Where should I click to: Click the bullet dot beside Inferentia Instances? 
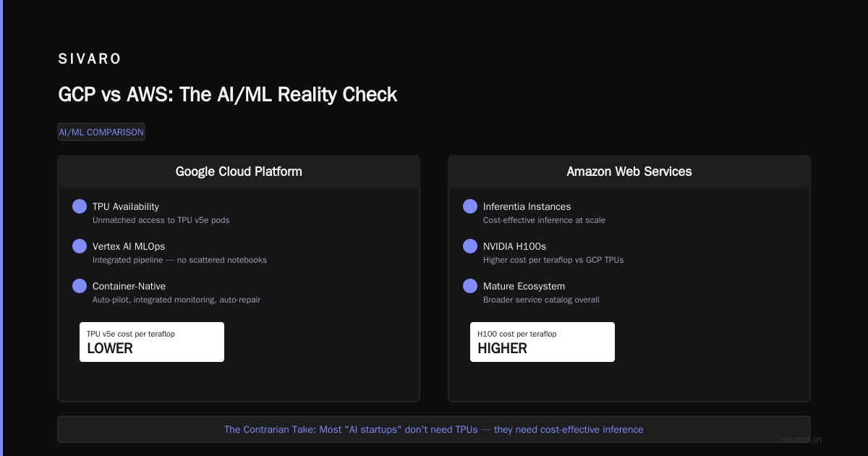click(470, 206)
